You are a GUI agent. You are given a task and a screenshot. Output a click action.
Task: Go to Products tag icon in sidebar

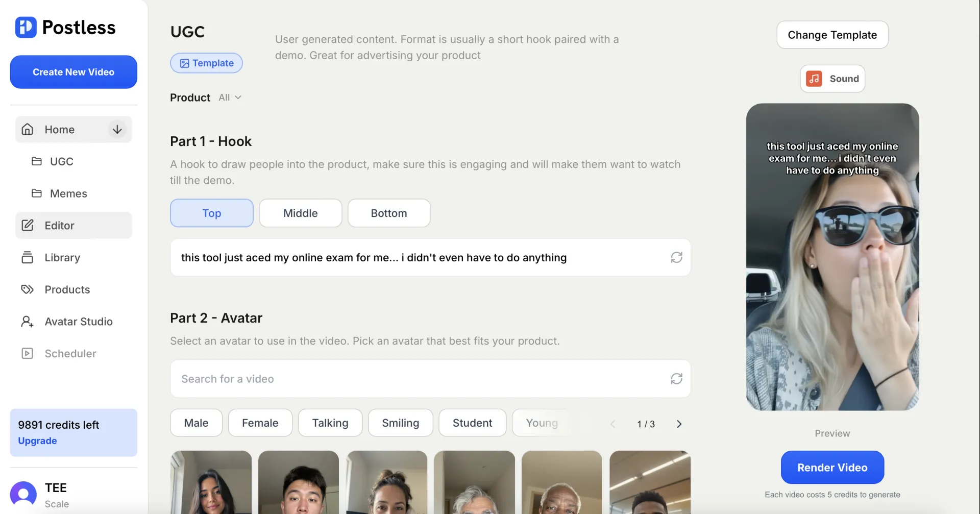(x=27, y=289)
